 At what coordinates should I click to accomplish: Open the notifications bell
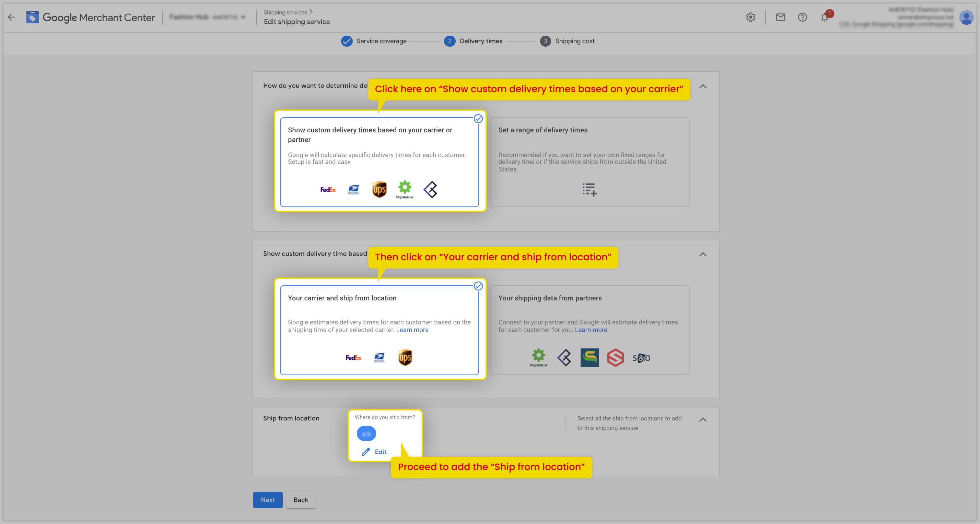point(825,17)
